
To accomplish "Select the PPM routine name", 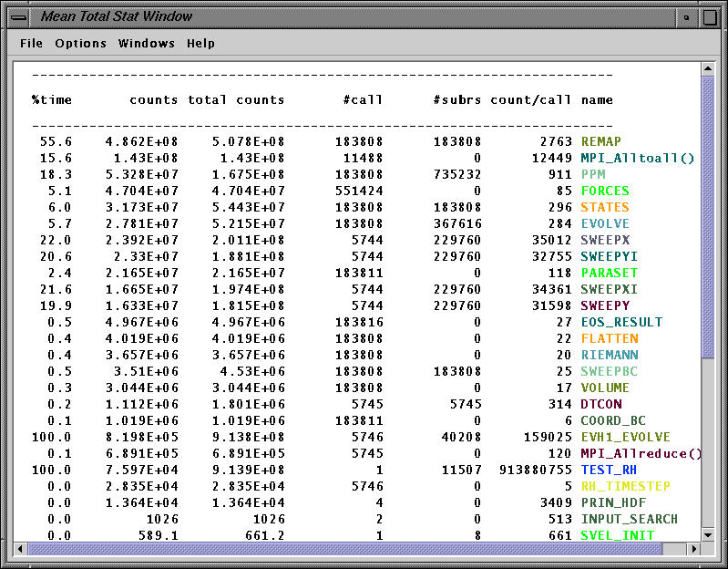I will coord(593,174).
